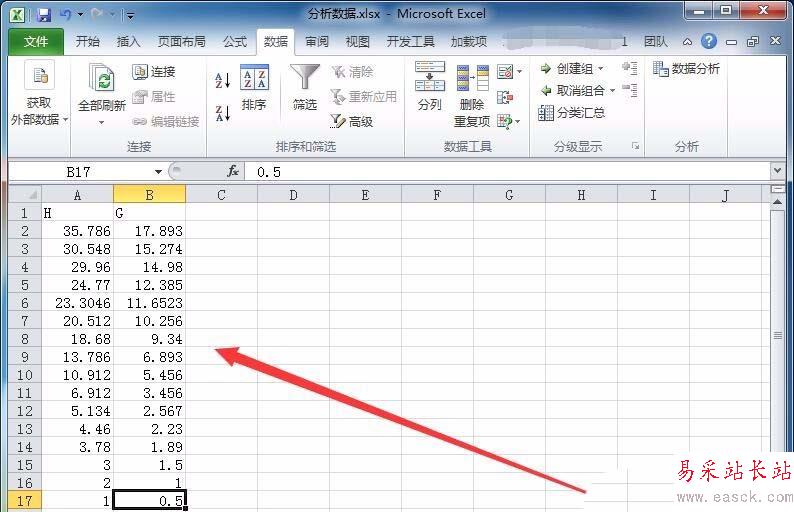This screenshot has width=794, height=512.
Task: Click Ungroup (取消组合) button
Action: pyautogui.click(x=572, y=91)
